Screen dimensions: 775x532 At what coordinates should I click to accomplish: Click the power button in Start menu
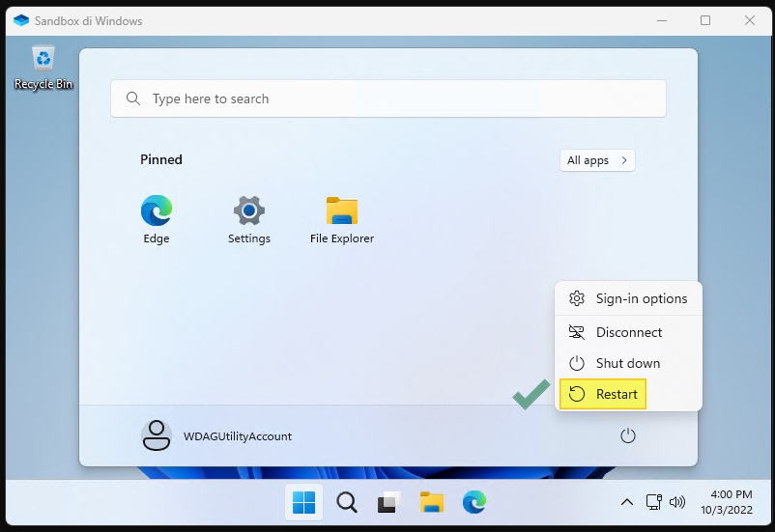(x=628, y=435)
